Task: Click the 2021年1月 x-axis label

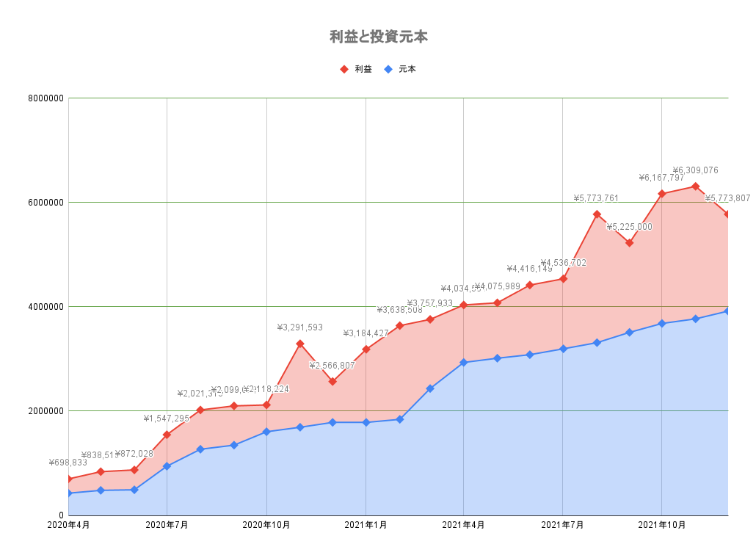Action: pos(366,525)
